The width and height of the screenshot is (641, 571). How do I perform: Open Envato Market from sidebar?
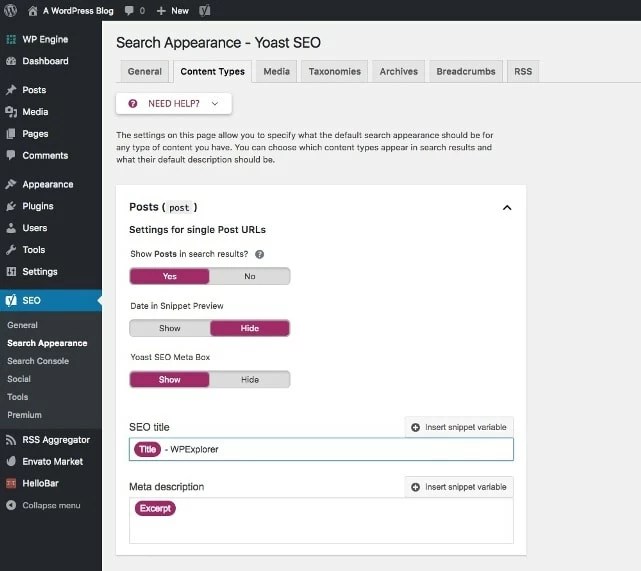click(51, 461)
